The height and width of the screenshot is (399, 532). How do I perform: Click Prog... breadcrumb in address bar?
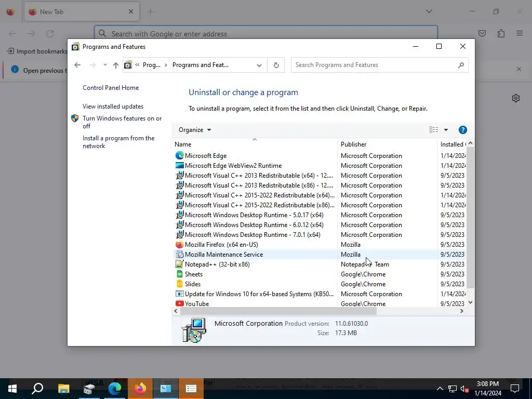pyautogui.click(x=151, y=65)
